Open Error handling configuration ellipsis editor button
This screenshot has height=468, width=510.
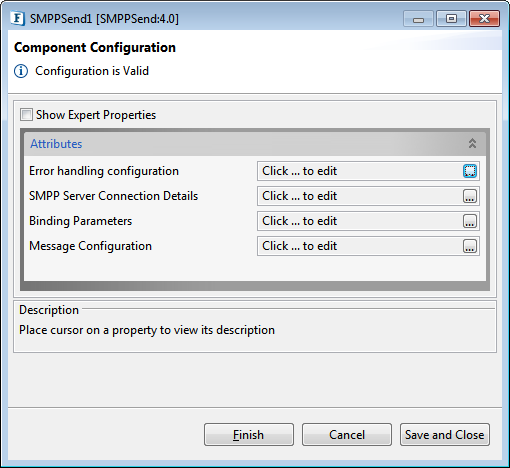470,171
